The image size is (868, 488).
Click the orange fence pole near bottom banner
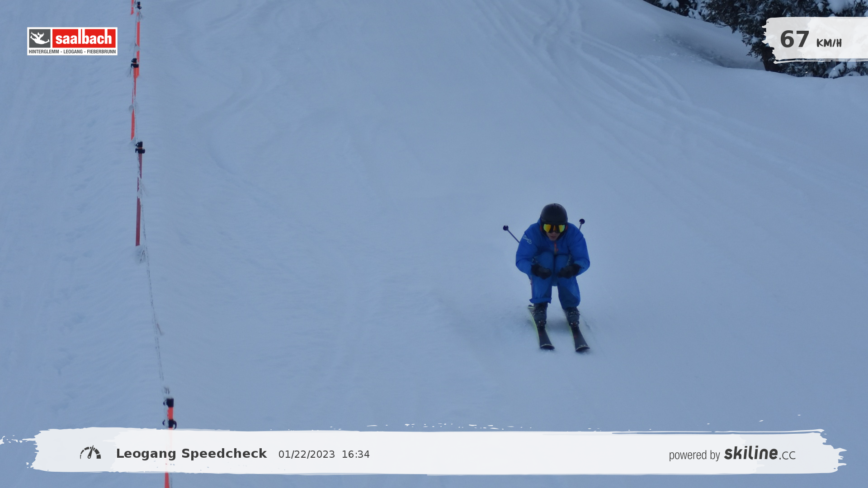pyautogui.click(x=170, y=413)
